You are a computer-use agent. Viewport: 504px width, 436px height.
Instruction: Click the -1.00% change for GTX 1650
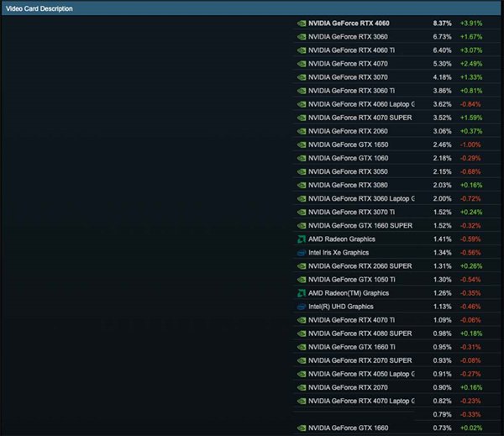point(470,145)
